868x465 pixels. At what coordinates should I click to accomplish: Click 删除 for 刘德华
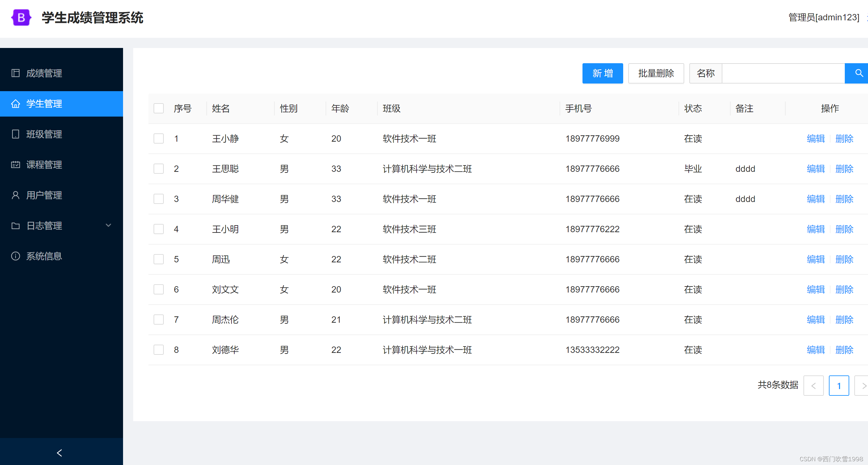tap(844, 349)
